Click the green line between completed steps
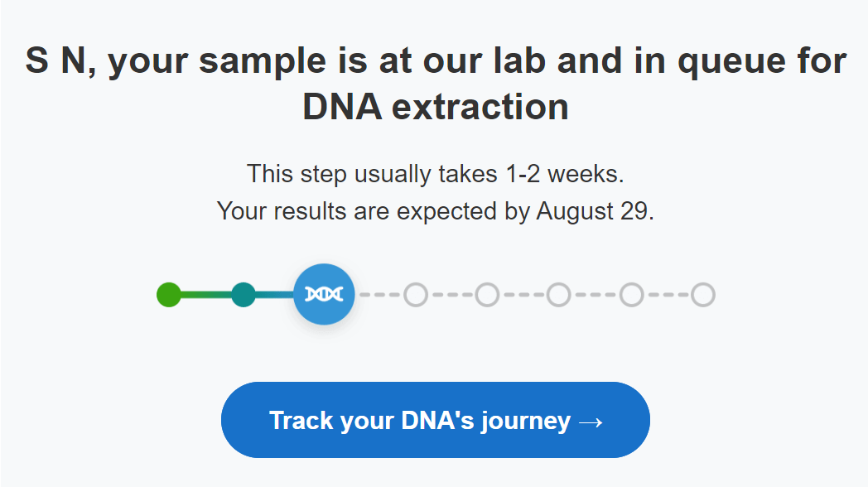868x487 pixels. pyautogui.click(x=206, y=295)
